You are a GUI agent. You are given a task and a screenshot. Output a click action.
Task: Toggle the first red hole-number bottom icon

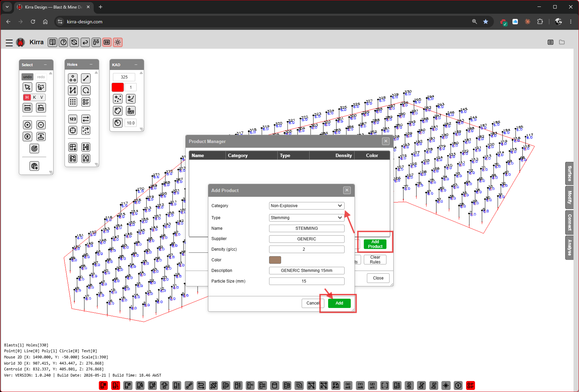(x=103, y=385)
